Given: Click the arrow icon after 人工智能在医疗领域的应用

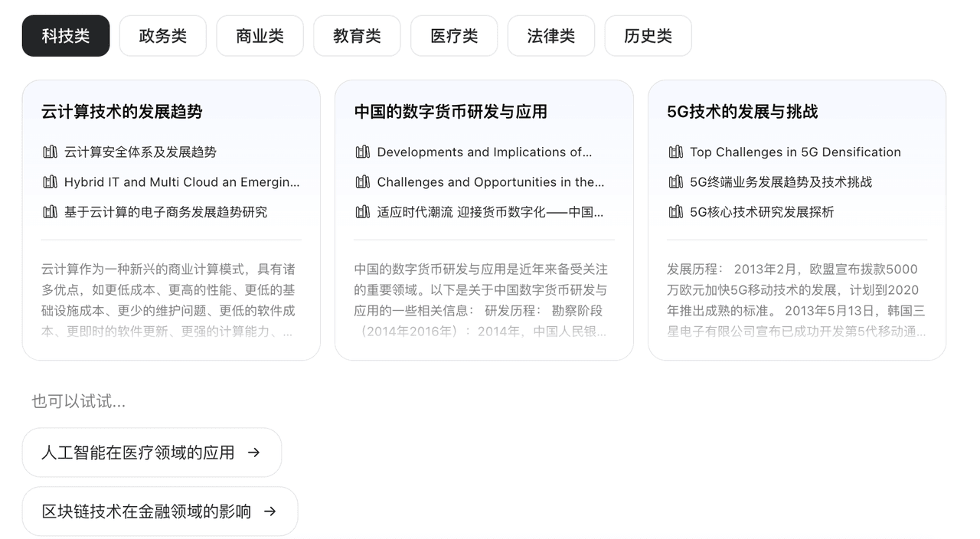Looking at the screenshot, I should pyautogui.click(x=253, y=452).
